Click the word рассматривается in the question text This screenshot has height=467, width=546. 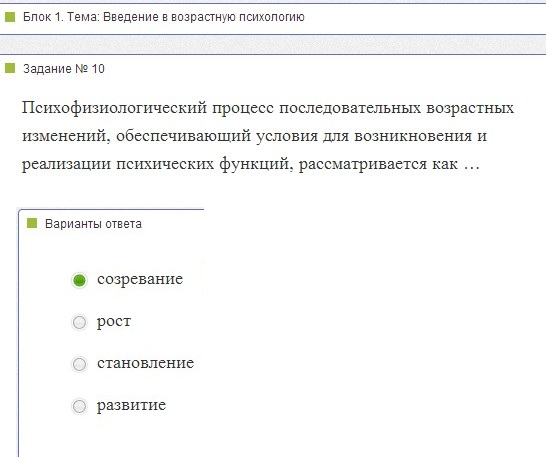click(363, 164)
